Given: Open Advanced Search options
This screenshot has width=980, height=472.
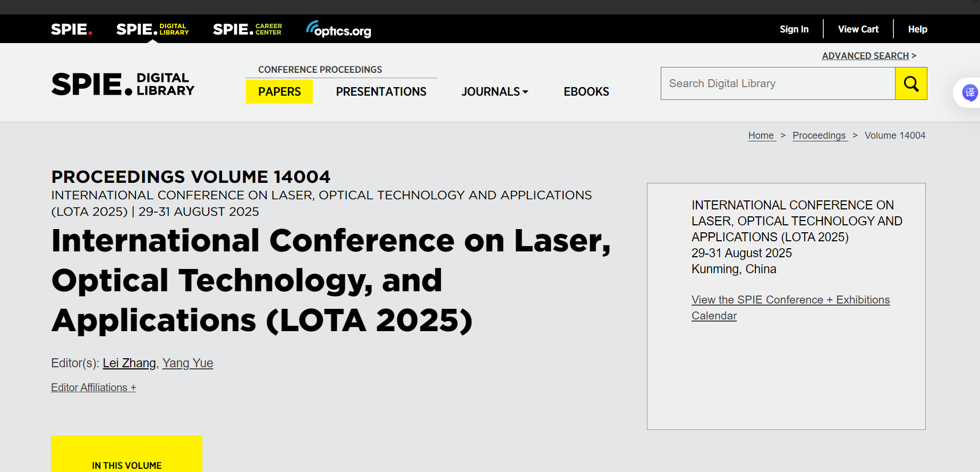Looking at the screenshot, I should pos(865,56).
